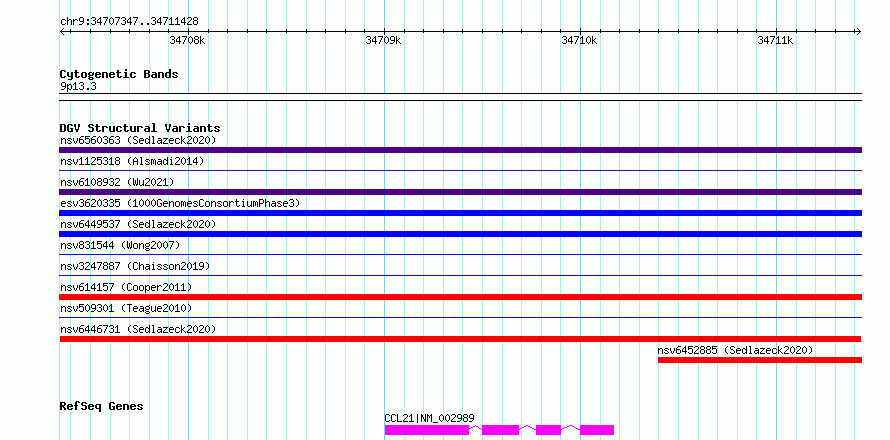The height and width of the screenshot is (440, 890).
Task: Click the cytogenetic band 9p13.3 bar
Action: pyautogui.click(x=460, y=97)
